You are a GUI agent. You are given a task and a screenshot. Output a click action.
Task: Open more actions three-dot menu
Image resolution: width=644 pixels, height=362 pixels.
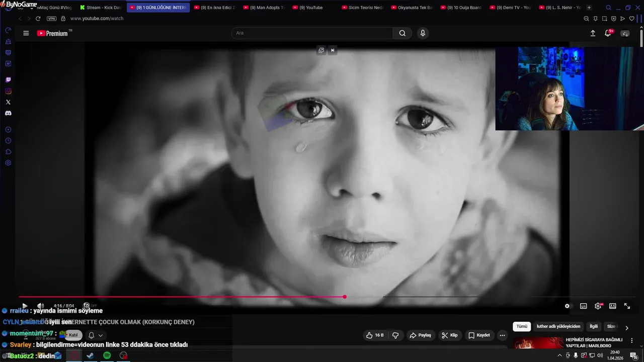(502, 335)
